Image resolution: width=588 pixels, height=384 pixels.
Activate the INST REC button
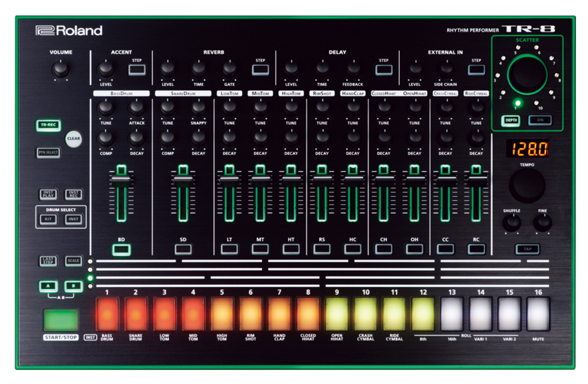[73, 194]
